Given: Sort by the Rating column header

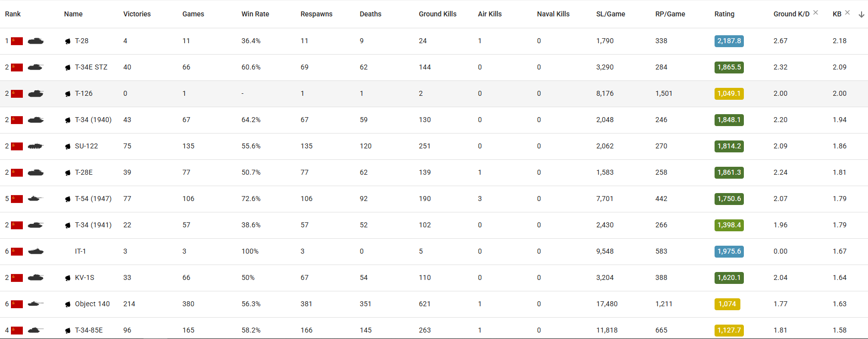Looking at the screenshot, I should click(x=724, y=14).
